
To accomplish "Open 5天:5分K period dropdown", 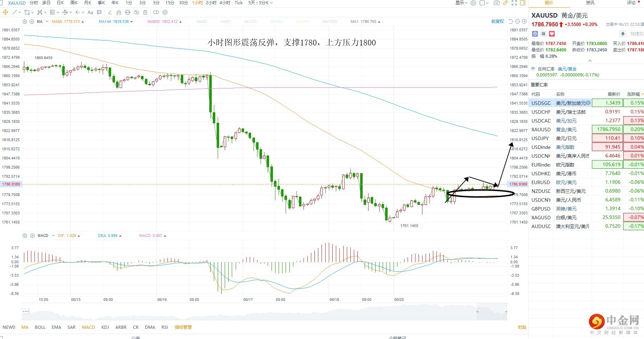I will coord(260,3).
